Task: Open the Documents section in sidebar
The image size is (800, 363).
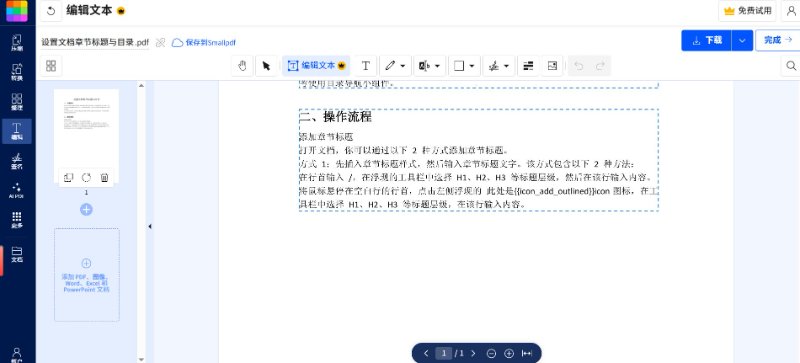Action: 17,254
